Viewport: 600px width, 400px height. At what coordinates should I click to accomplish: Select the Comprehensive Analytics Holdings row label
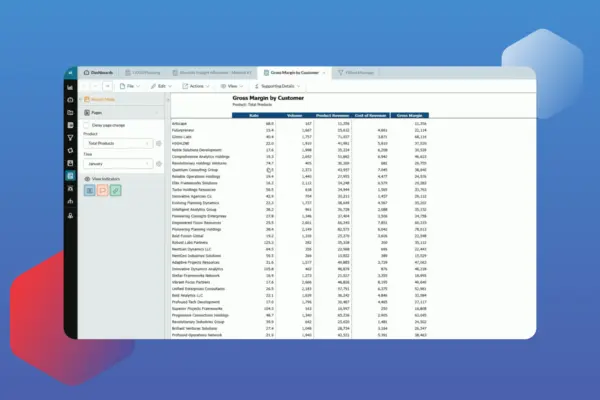[201, 157]
